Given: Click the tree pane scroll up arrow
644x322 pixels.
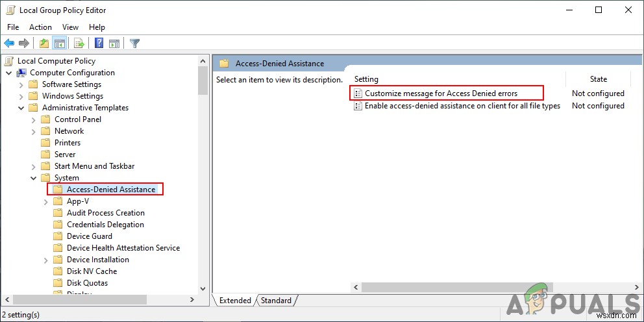Looking at the screenshot, I should coord(203,61).
